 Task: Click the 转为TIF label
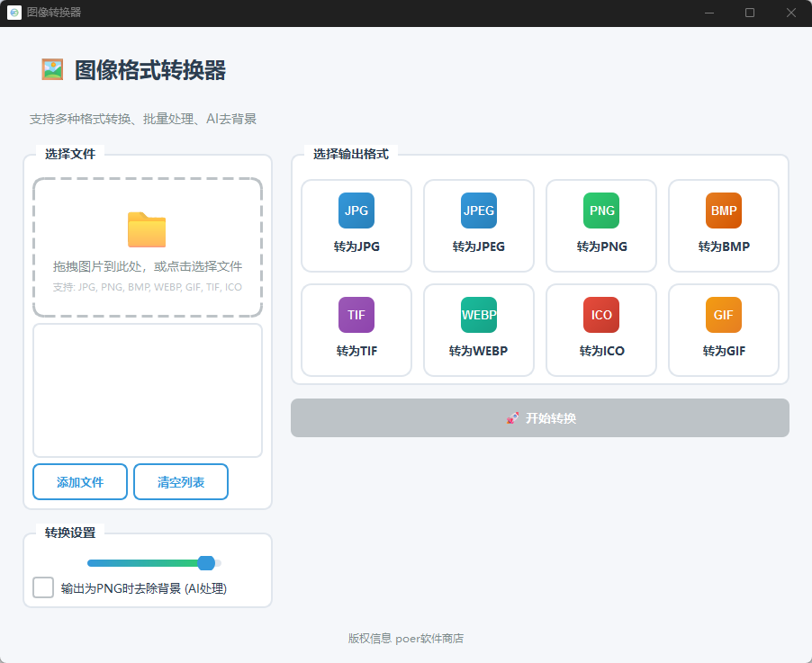tap(356, 351)
